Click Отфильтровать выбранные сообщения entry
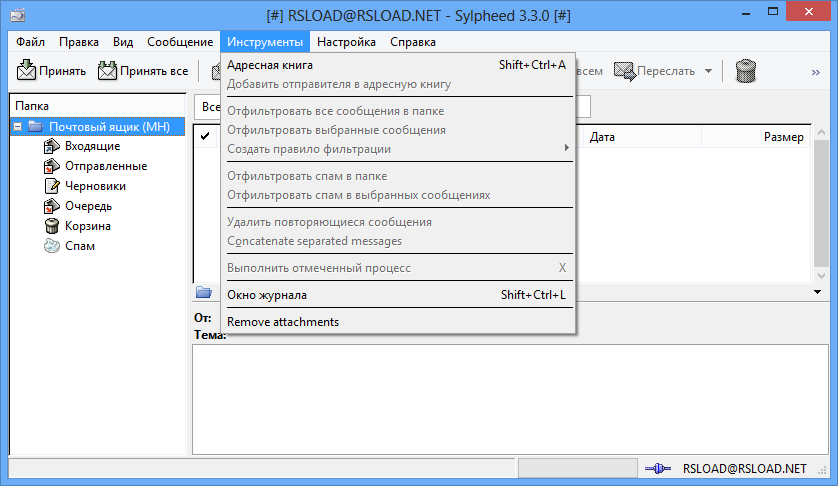Screen dimensions: 838x486 [398, 130]
